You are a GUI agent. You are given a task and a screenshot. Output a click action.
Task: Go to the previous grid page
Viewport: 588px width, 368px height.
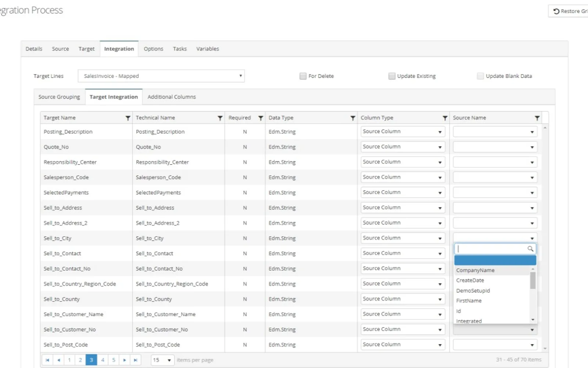coord(58,360)
